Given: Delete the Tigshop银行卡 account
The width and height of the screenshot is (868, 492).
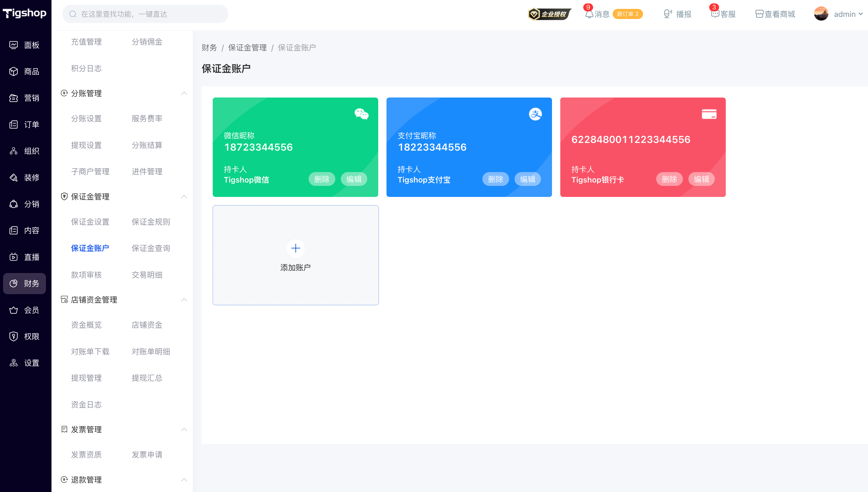Looking at the screenshot, I should click(x=669, y=179).
